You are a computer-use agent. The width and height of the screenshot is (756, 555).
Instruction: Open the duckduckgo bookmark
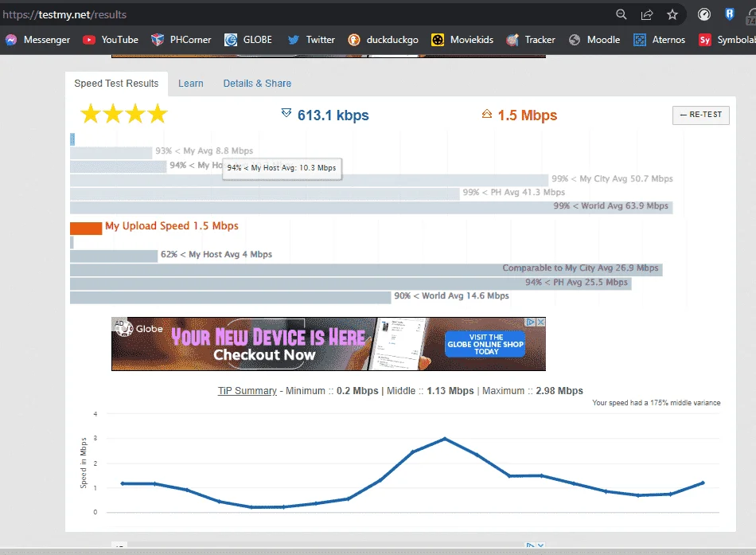[384, 40]
